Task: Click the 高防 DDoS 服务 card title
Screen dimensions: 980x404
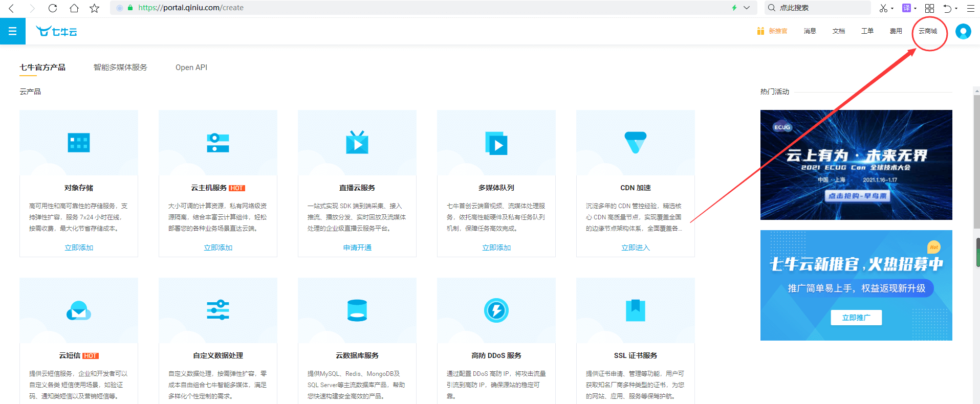Action: [496, 355]
